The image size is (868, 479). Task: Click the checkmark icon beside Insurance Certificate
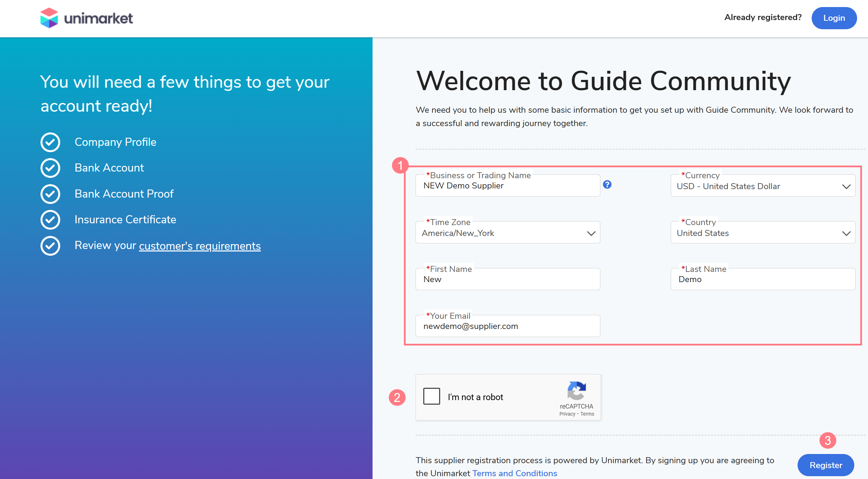[50, 220]
